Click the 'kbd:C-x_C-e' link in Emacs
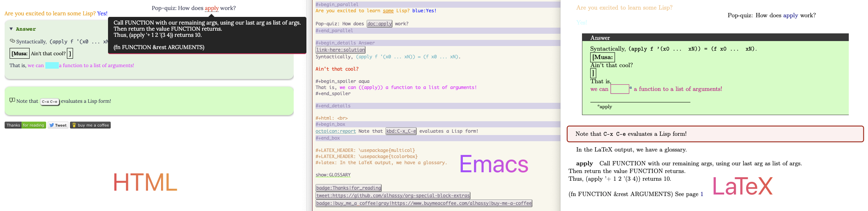Image resolution: width=868 pixels, height=211 pixels. (401, 131)
